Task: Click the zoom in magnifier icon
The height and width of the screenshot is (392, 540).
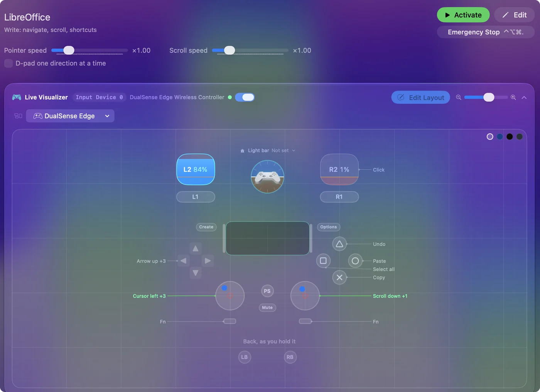Action: point(513,97)
